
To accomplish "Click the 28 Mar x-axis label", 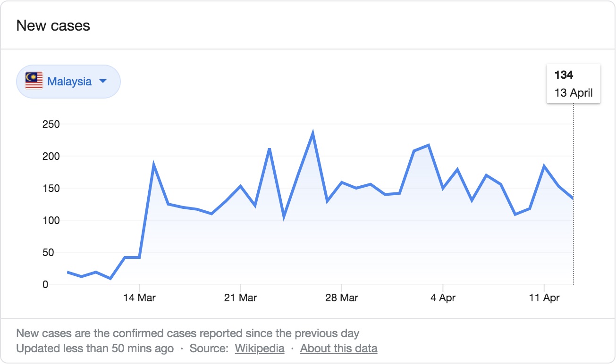I will coord(341,298).
